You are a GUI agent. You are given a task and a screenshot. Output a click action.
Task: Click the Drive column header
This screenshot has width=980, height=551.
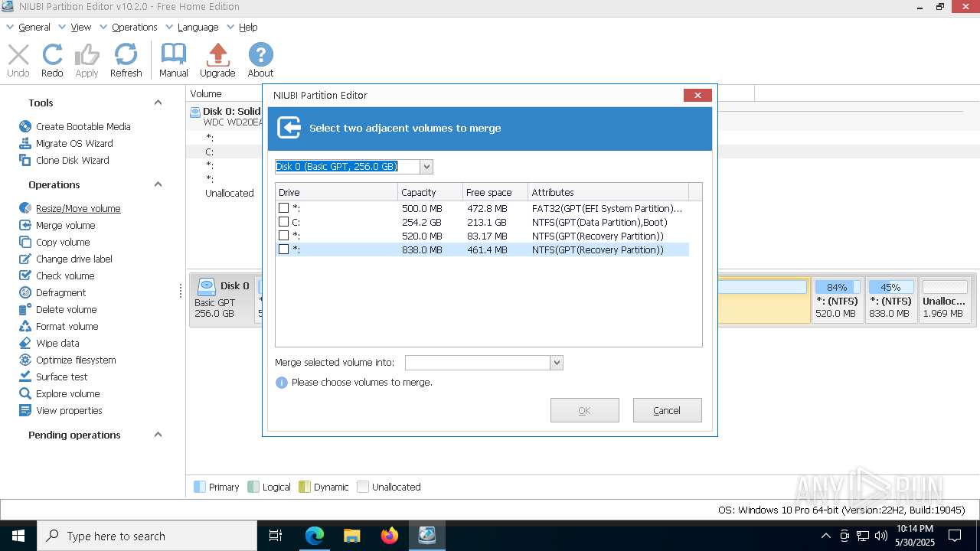click(x=337, y=192)
